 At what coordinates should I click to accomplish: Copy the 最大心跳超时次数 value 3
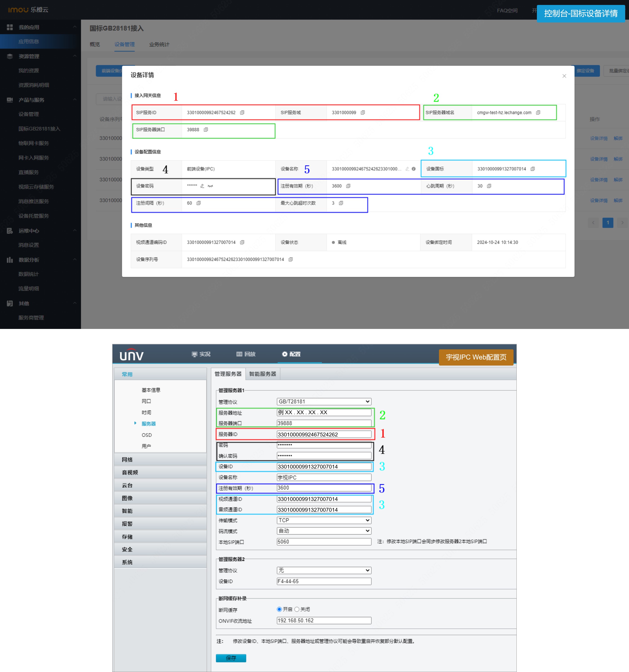click(x=341, y=203)
